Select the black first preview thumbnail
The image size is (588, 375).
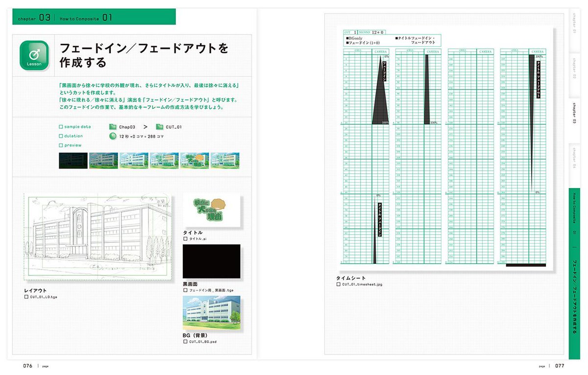click(x=73, y=161)
